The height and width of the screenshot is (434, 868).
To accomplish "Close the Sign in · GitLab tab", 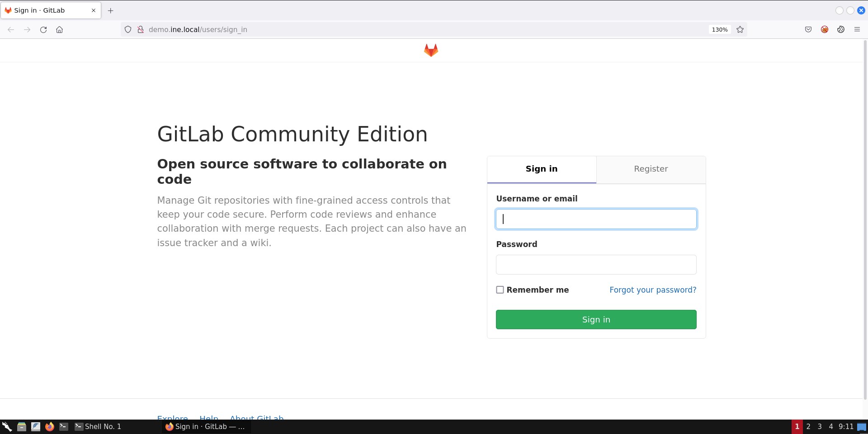I will point(94,10).
